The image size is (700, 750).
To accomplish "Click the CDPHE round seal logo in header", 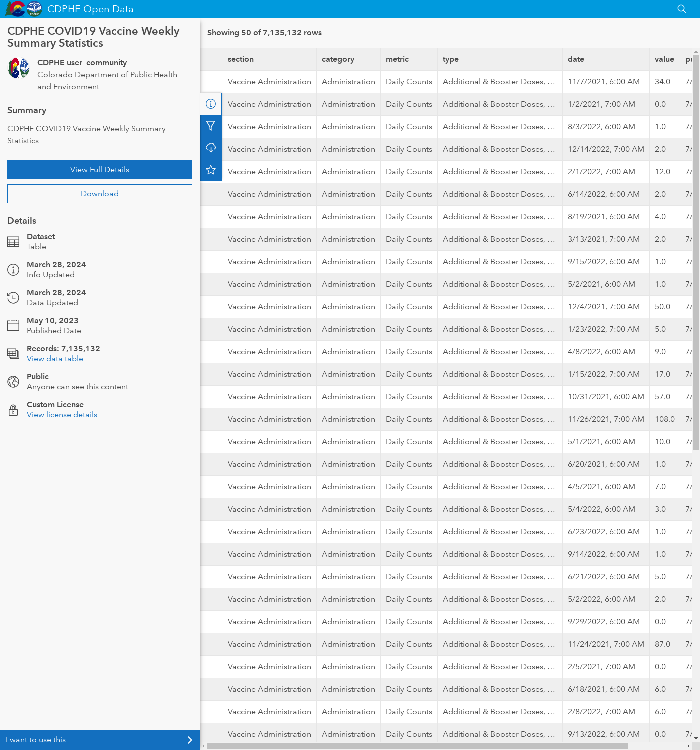I will point(34,9).
